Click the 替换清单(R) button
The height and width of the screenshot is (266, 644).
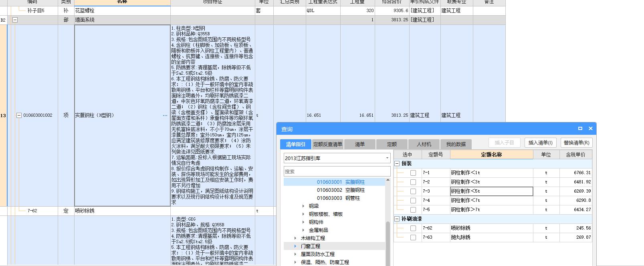pyautogui.click(x=576, y=142)
